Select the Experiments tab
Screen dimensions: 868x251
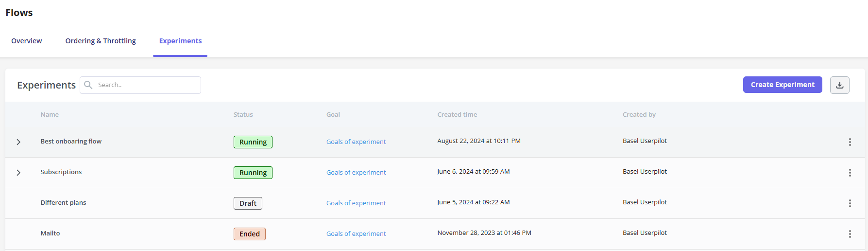(x=180, y=41)
